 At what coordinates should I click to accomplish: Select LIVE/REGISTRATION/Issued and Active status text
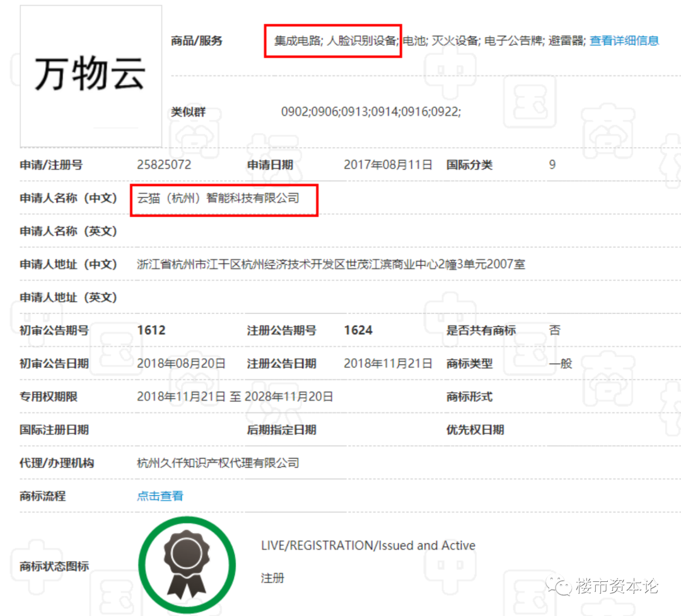tap(368, 545)
